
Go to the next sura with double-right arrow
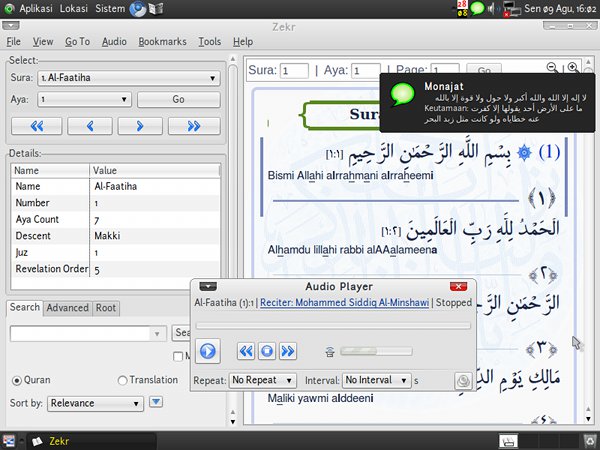[194, 126]
